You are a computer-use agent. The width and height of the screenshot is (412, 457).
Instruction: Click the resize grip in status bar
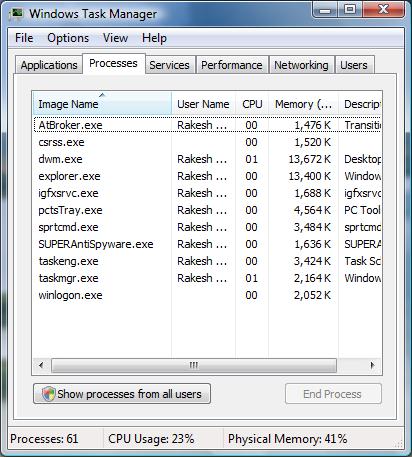pos(399,443)
